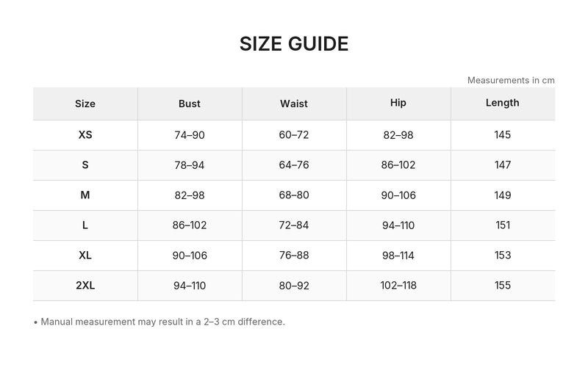588x365 pixels.
Task: Click the XL size row label
Action: coord(85,255)
